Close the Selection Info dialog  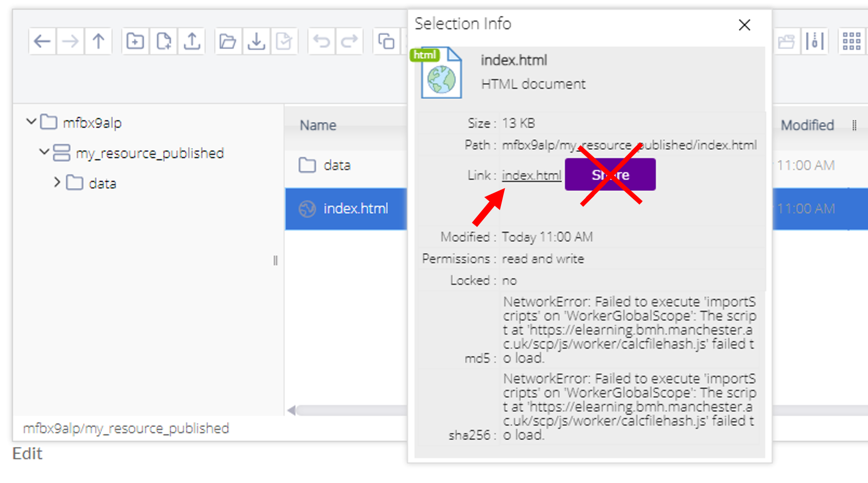tap(744, 25)
